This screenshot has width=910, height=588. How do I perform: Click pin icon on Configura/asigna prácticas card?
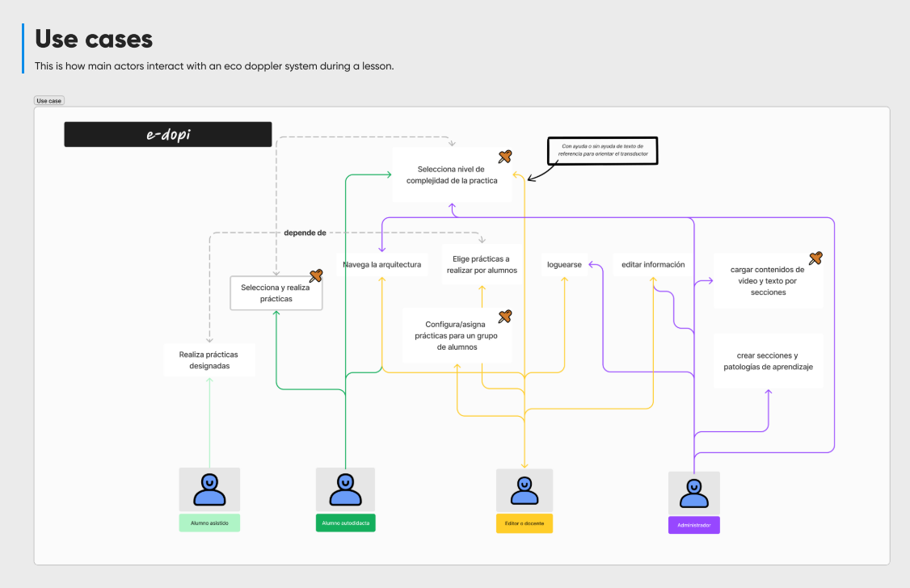[505, 316]
